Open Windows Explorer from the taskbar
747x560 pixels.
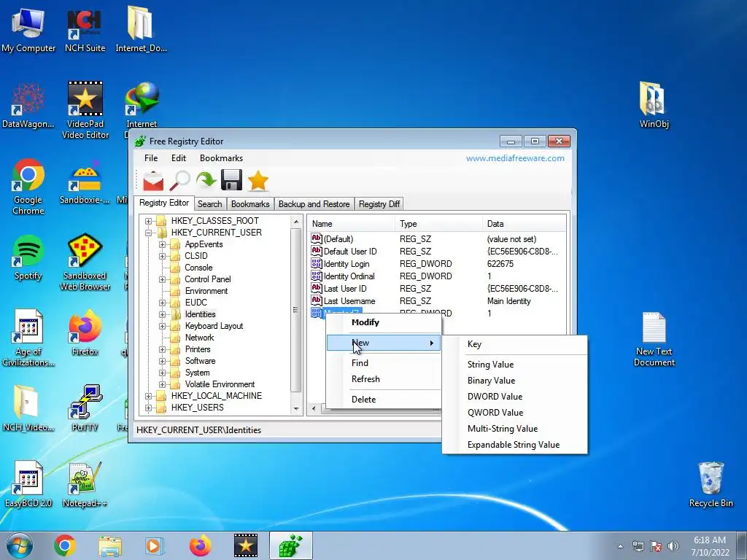(110, 545)
